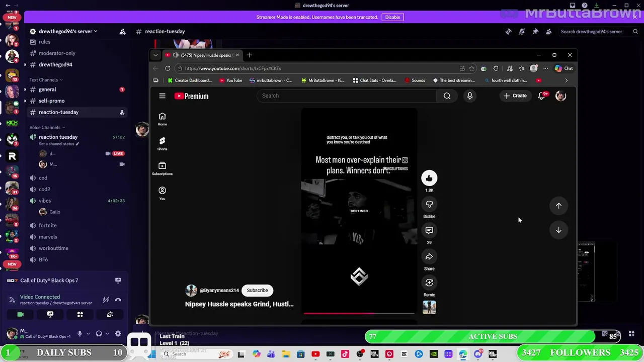Open the YouTube guide hamburger menu
This screenshot has width=644, height=362.
pyautogui.click(x=162, y=96)
